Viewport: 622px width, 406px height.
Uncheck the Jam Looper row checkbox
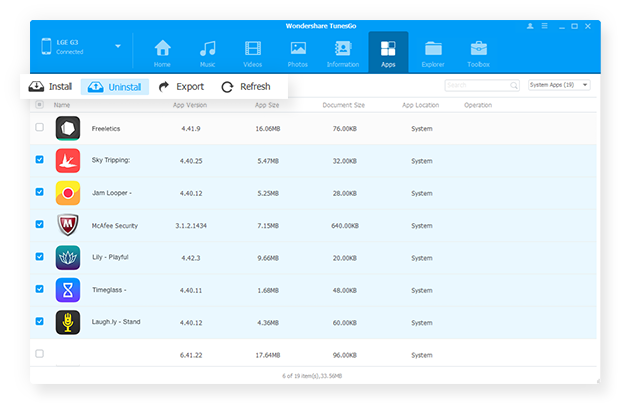[39, 192]
